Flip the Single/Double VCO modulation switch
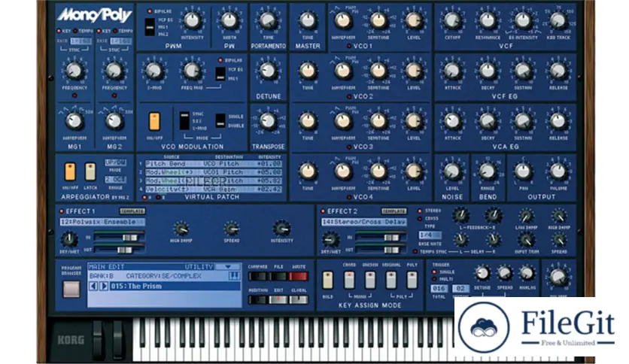This screenshot has height=364, width=629. pyautogui.click(x=220, y=121)
